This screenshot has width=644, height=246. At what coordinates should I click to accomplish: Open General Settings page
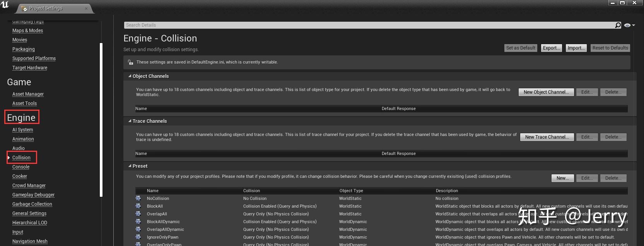29,213
